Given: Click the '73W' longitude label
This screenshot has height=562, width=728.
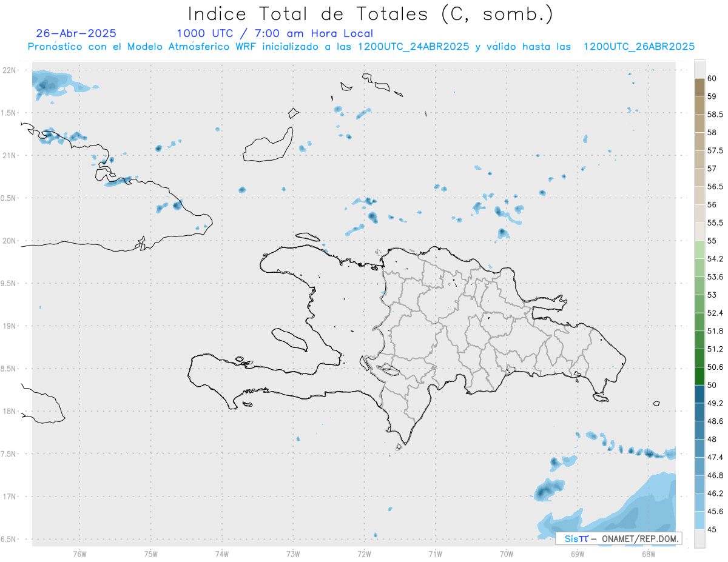Looking at the screenshot, I should [x=293, y=554].
